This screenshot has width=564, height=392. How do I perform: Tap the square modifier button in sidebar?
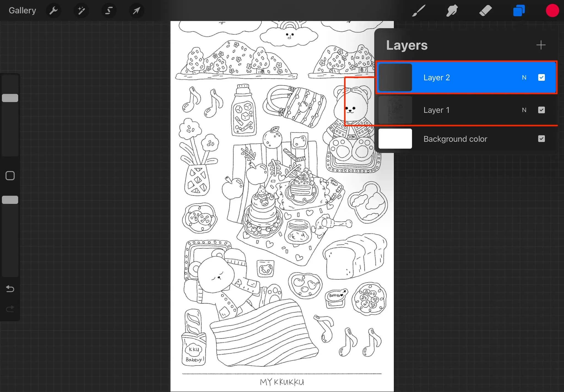point(10,176)
